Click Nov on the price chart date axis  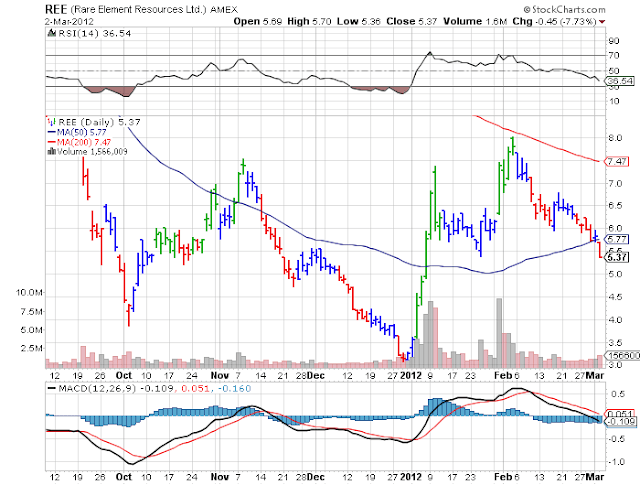point(220,375)
